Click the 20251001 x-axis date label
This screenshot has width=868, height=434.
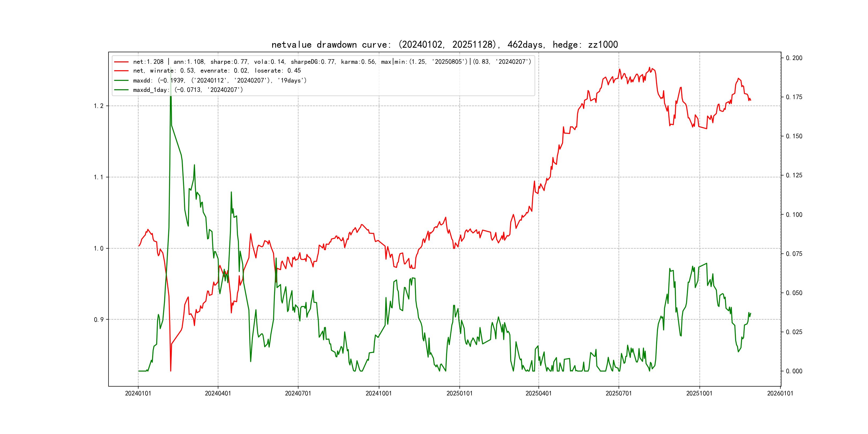coord(699,394)
